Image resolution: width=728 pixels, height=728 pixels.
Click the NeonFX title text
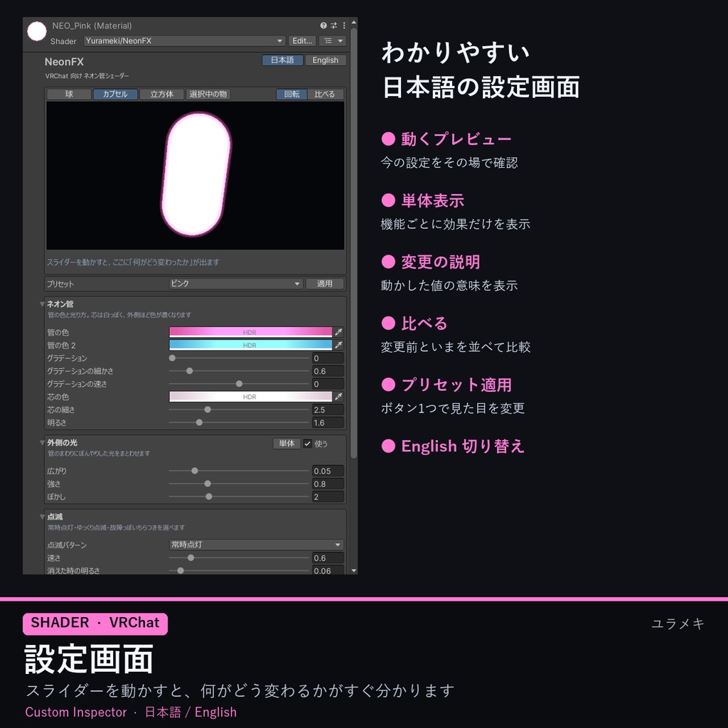pyautogui.click(x=64, y=62)
